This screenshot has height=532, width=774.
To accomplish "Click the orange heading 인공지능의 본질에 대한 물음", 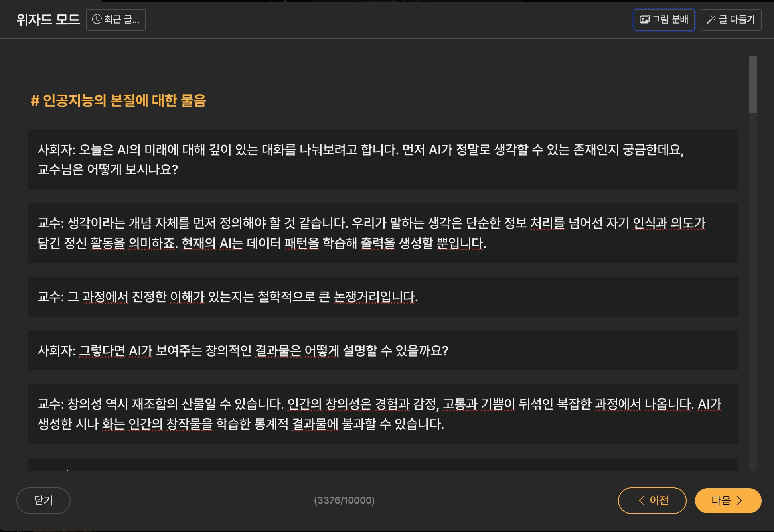I will pos(118,100).
